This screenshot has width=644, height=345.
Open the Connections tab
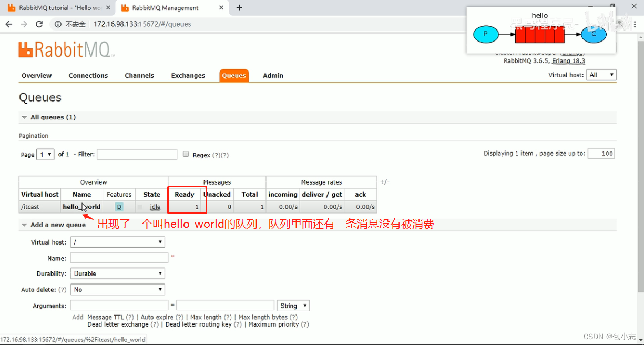88,76
